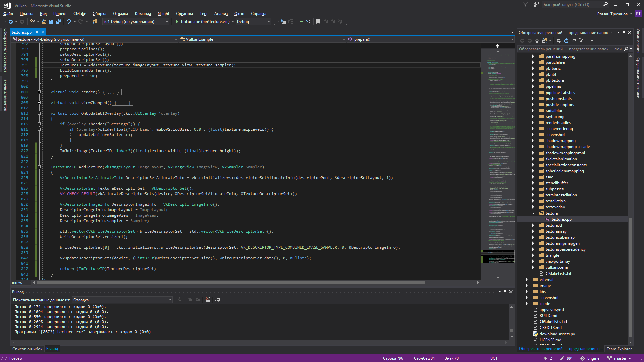Start debugging with the green play icon
This screenshot has height=362, width=644.
(177, 22)
